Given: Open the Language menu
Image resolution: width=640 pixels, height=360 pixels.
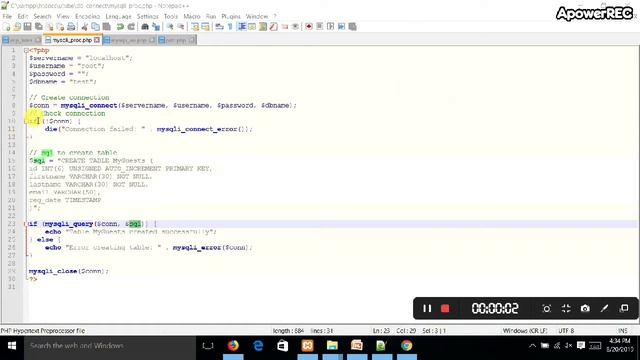Looking at the screenshot, I should pyautogui.click(x=118, y=16).
